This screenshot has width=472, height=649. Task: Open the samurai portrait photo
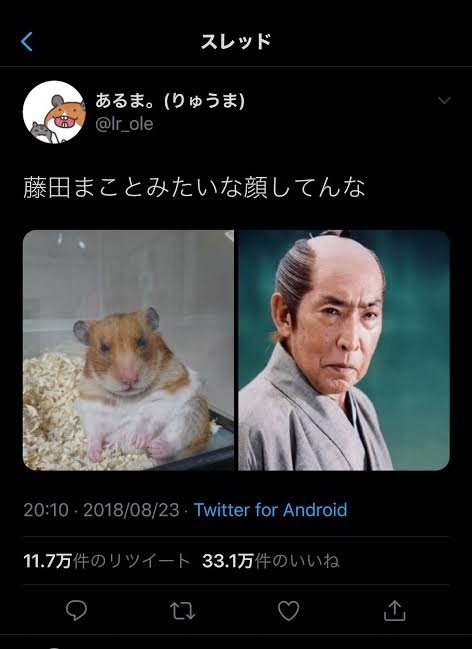(344, 350)
